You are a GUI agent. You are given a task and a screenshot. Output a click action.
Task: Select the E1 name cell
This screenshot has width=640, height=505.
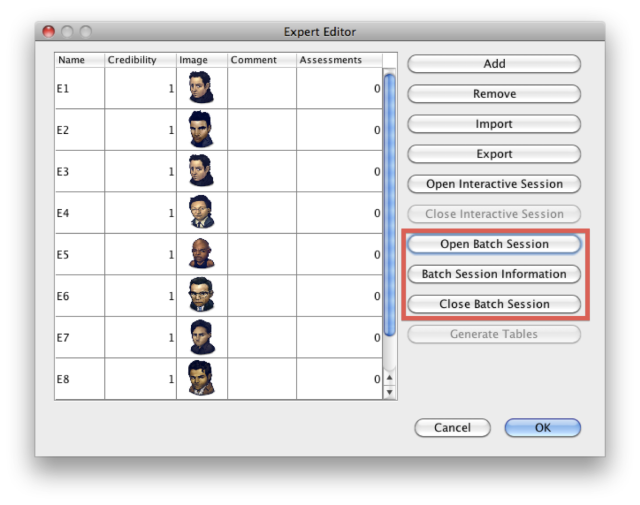[x=80, y=88]
